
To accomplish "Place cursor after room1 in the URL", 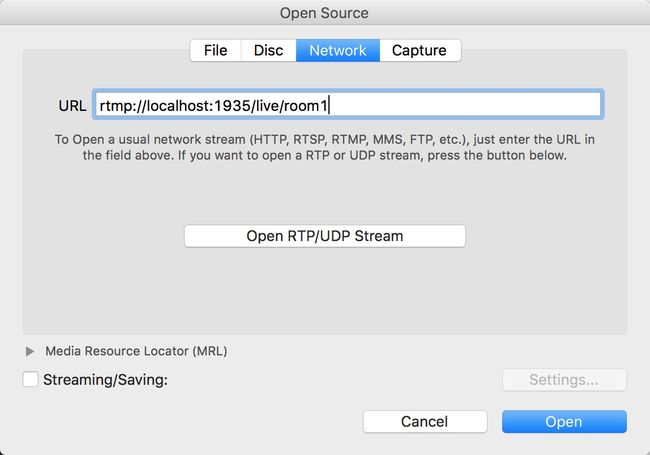I will tap(329, 106).
